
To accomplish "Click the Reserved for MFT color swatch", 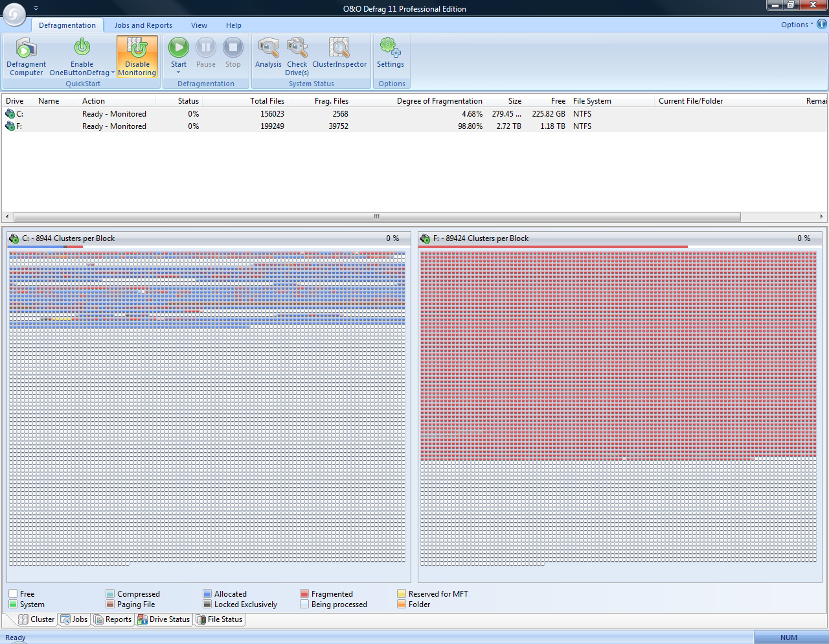I will pos(402,593).
